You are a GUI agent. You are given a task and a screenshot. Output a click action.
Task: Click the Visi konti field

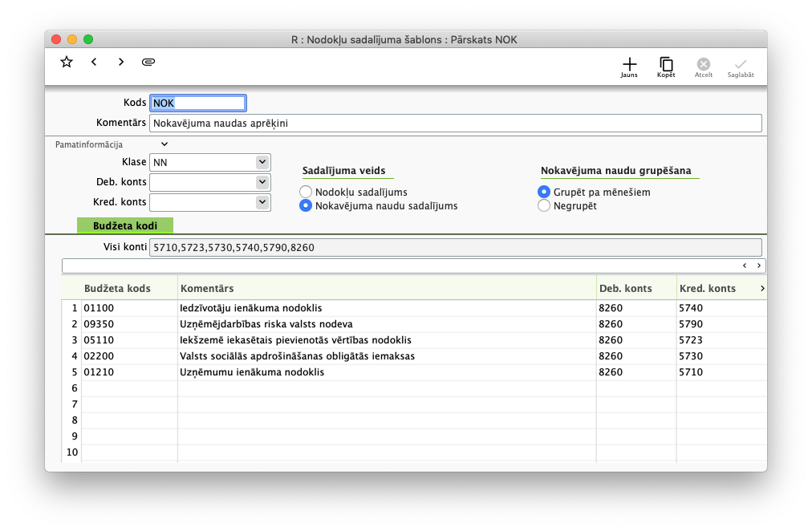click(456, 247)
